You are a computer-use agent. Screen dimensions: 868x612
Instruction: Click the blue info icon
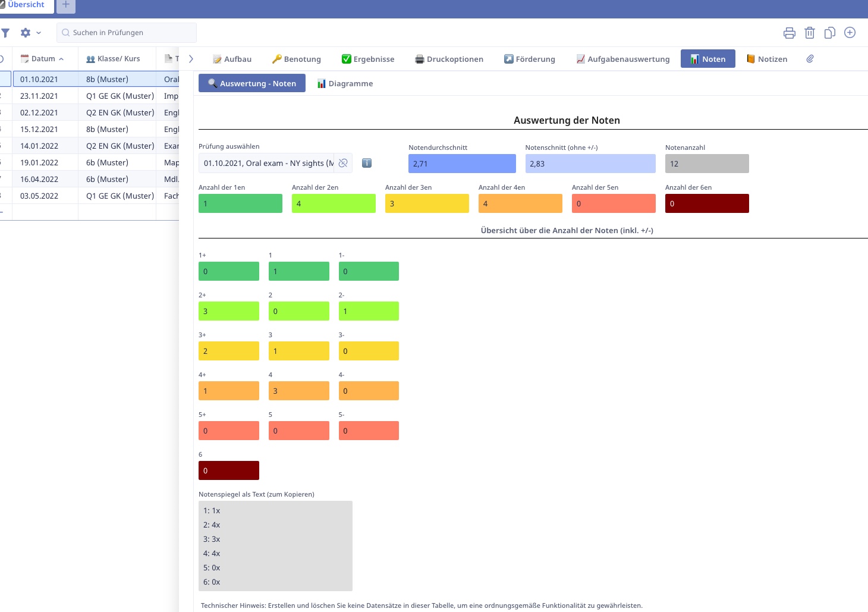367,163
